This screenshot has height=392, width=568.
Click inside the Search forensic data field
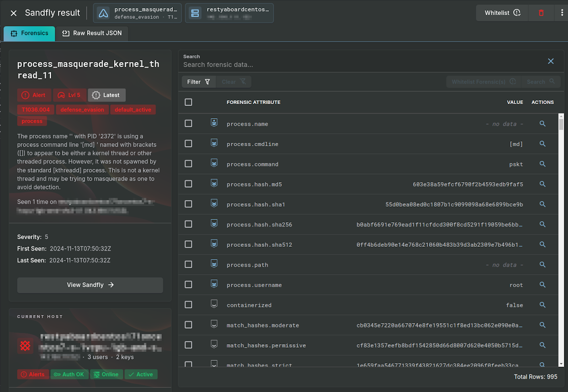click(x=284, y=64)
